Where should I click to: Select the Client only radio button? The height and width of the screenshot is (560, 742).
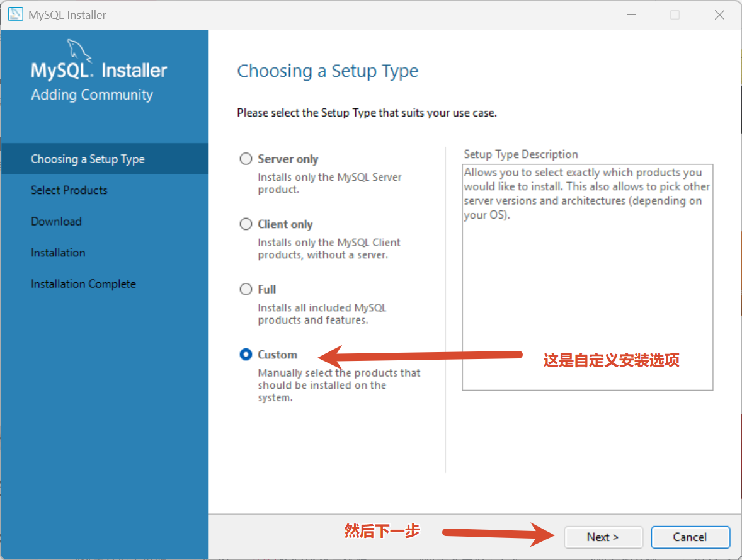point(246,224)
